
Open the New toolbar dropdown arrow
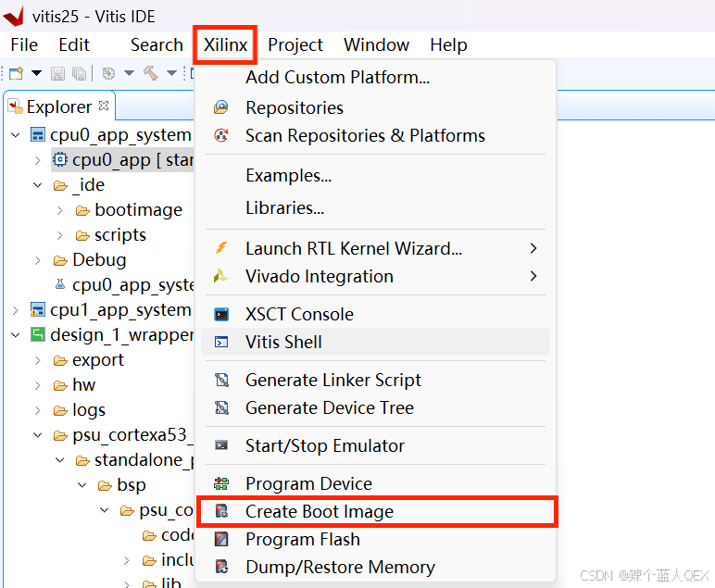coord(36,73)
